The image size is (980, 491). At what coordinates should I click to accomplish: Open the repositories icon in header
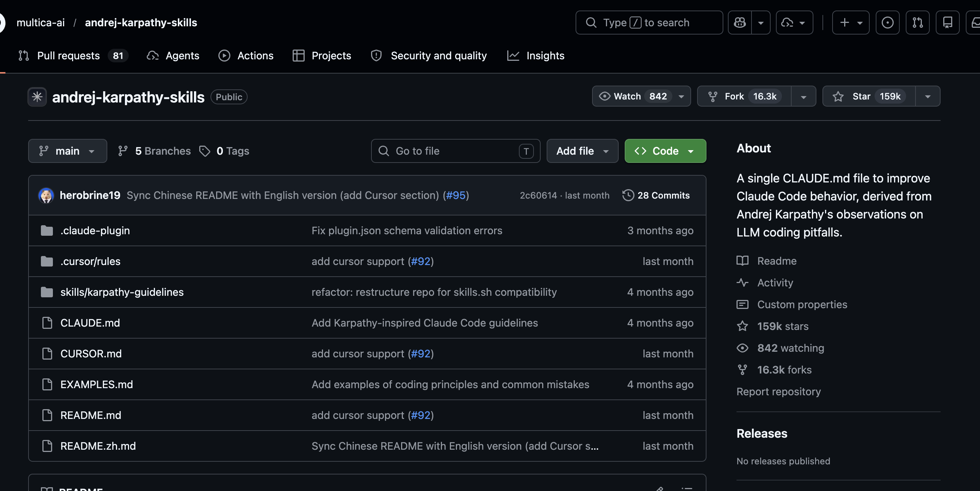[x=948, y=23]
